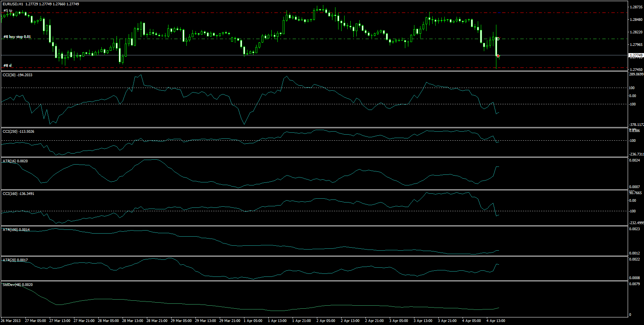Click the 0.0007 value on ATR(16) scale
This screenshot has height=325, width=644.
point(635,187)
